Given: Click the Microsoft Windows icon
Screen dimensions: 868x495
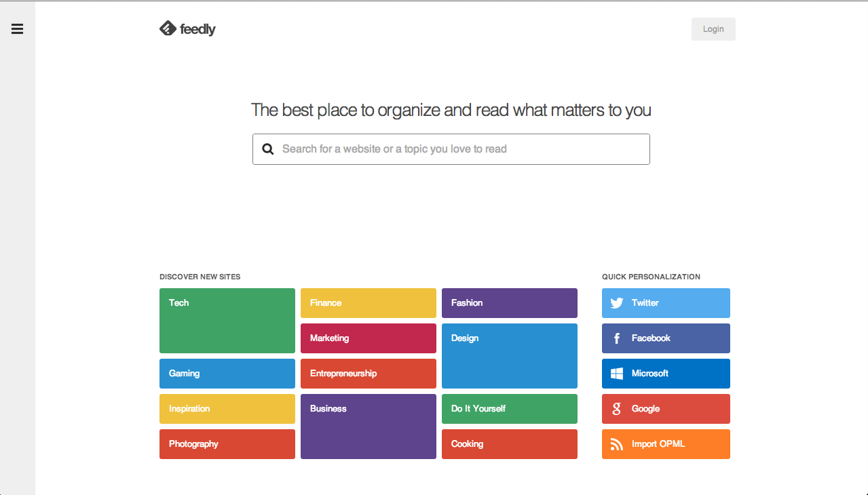Looking at the screenshot, I should click(x=616, y=373).
